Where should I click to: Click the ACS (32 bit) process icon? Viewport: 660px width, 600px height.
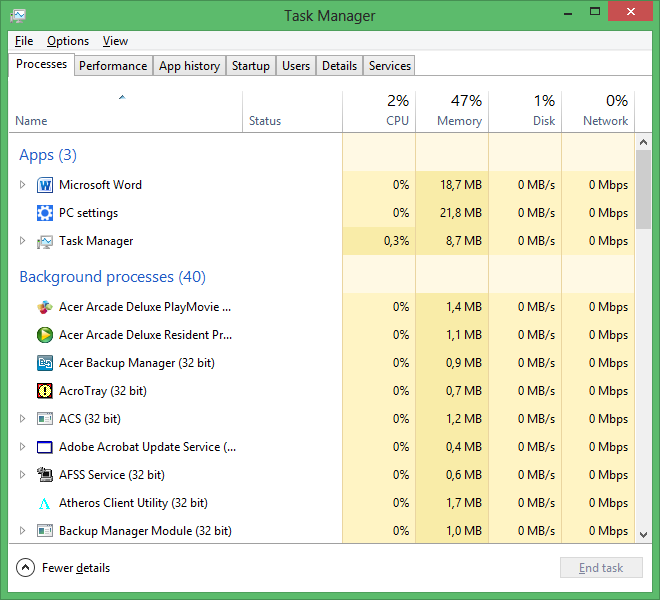pyautogui.click(x=45, y=419)
